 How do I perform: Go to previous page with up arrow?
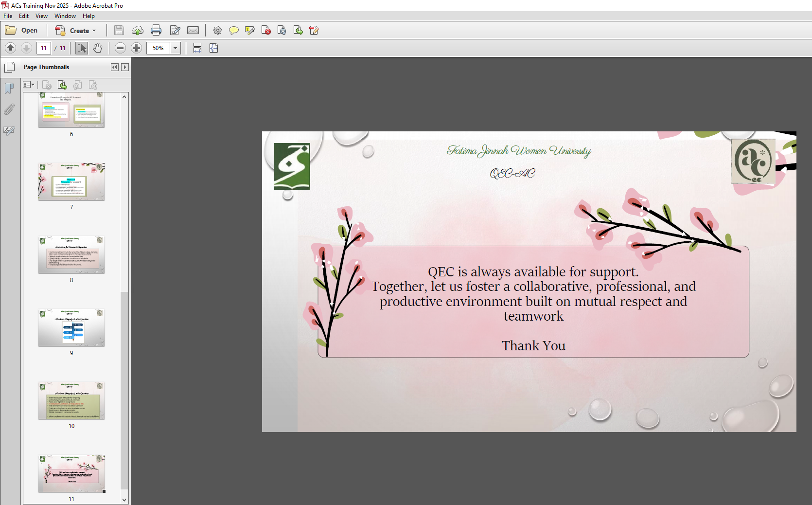coord(11,48)
